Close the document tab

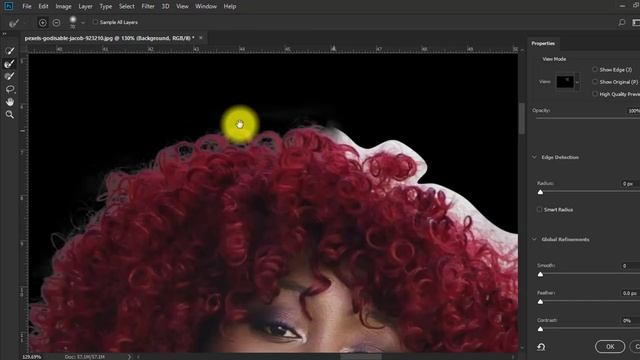click(200, 38)
